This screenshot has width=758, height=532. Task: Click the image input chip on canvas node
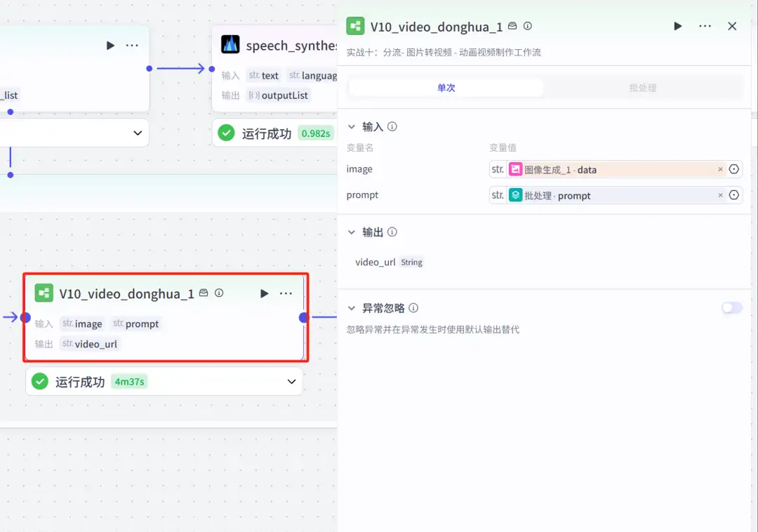pos(82,324)
